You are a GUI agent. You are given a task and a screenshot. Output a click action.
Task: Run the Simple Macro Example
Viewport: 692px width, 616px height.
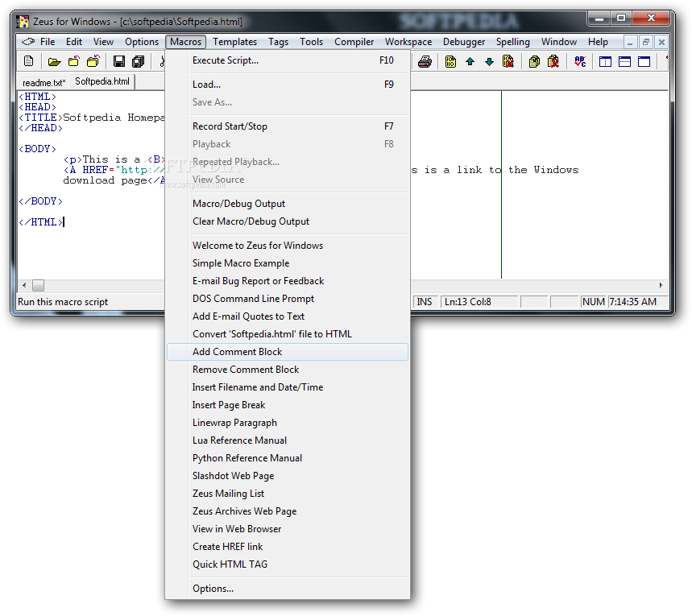coord(288,263)
